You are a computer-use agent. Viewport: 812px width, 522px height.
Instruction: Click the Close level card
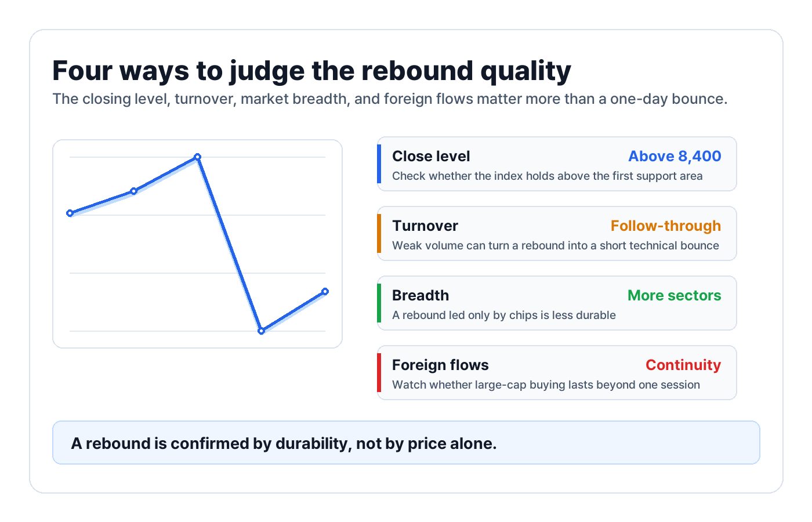tap(557, 164)
